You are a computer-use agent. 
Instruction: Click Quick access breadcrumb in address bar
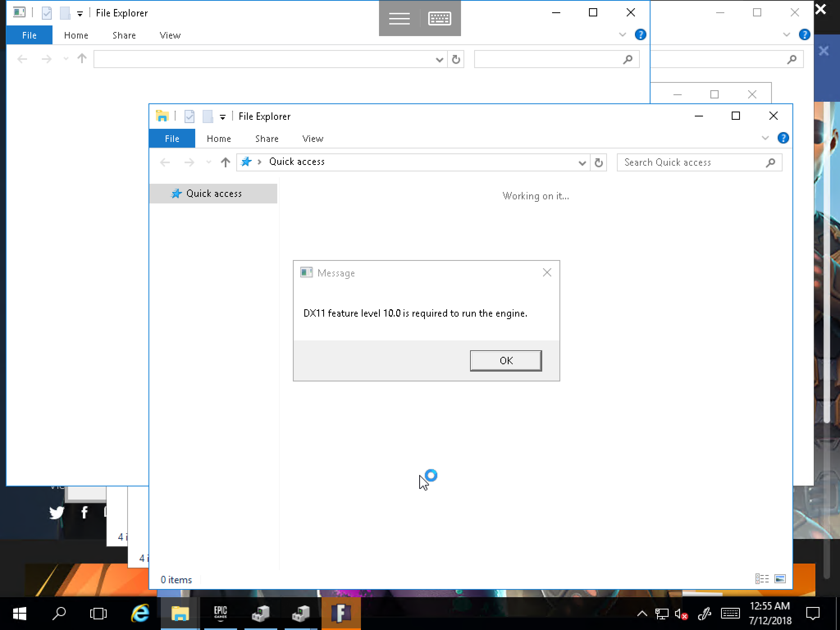coord(297,162)
